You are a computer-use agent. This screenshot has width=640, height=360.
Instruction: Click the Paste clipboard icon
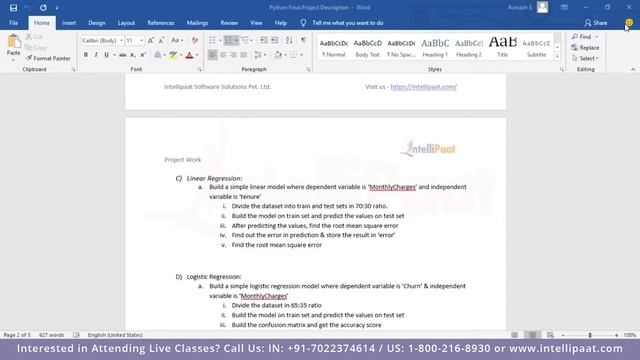pos(13,42)
